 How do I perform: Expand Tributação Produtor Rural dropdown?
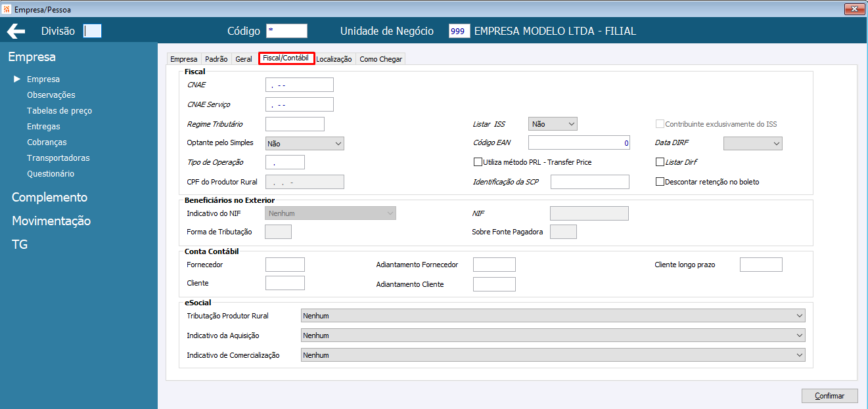553,316
